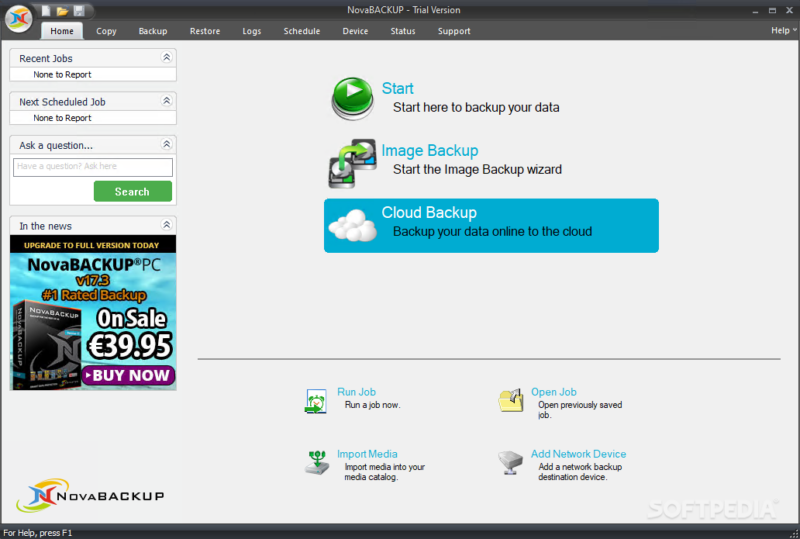Click the Import Media link
800x539 pixels.
pos(367,454)
